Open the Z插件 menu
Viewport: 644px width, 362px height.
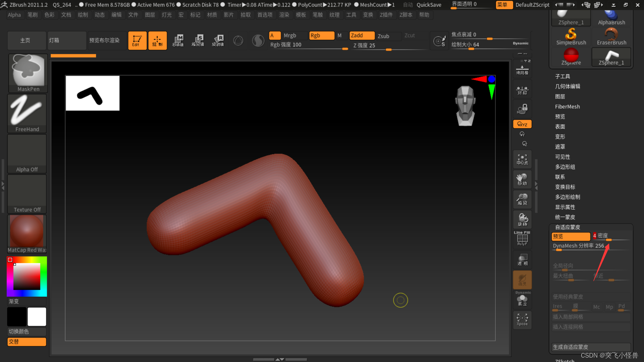click(x=386, y=15)
